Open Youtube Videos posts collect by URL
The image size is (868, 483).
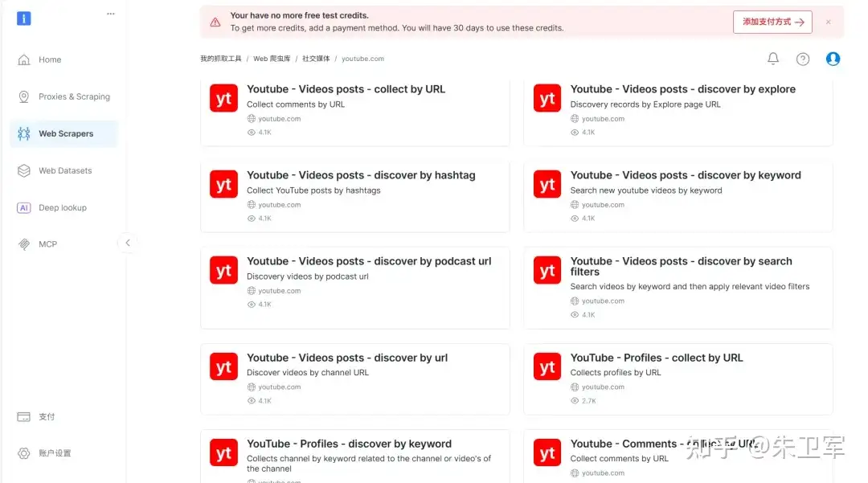point(346,89)
